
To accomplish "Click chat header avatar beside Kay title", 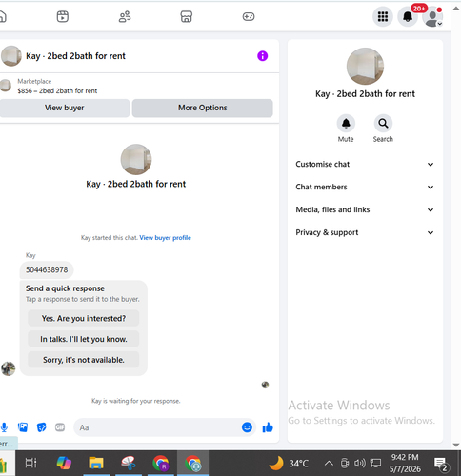I will pos(11,56).
